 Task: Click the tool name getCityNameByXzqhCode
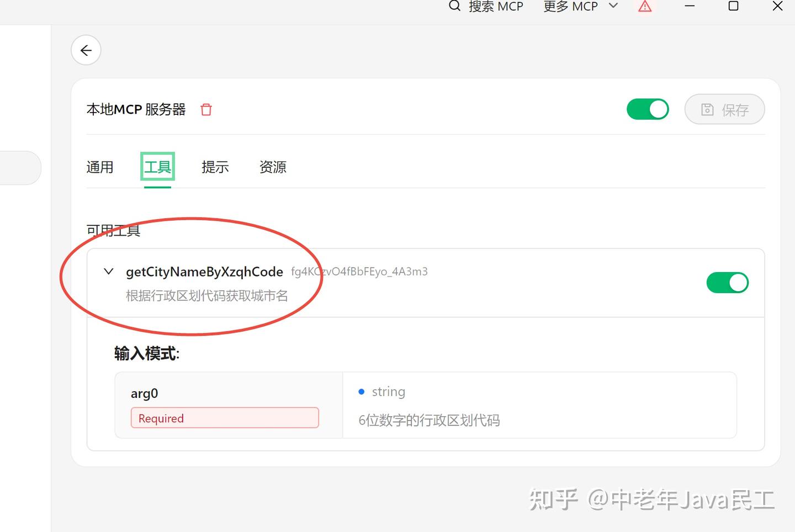pyautogui.click(x=204, y=271)
